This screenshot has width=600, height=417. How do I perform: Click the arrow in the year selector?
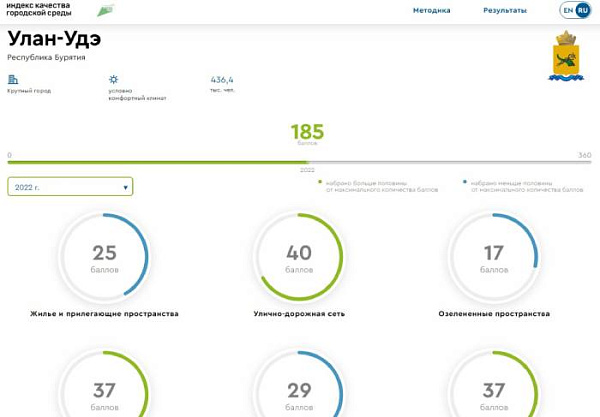coord(125,187)
